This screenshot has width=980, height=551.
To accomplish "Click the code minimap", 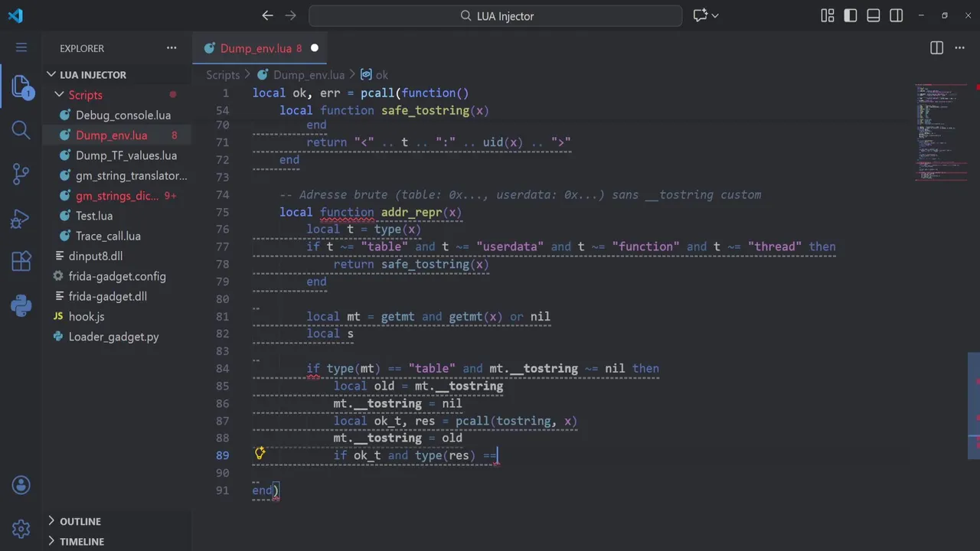I will point(940,132).
